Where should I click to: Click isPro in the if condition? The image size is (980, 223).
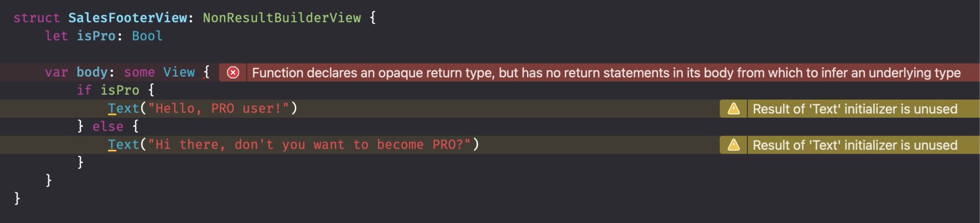[120, 90]
